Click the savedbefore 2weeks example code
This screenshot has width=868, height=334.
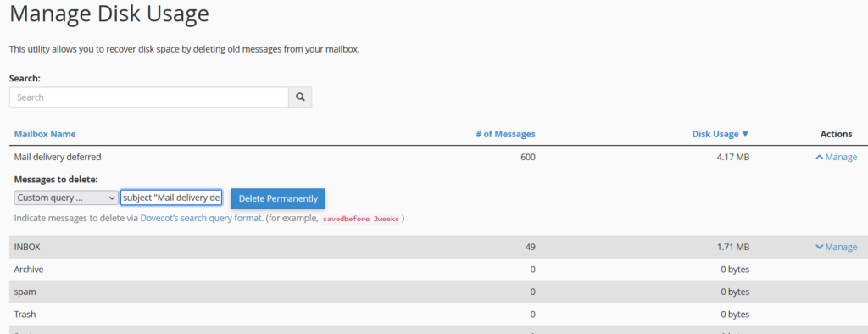(360, 219)
